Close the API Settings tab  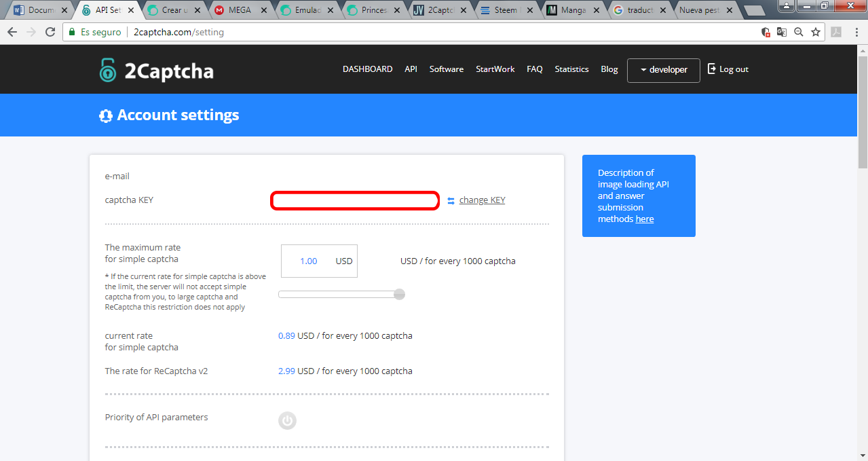pos(131,11)
